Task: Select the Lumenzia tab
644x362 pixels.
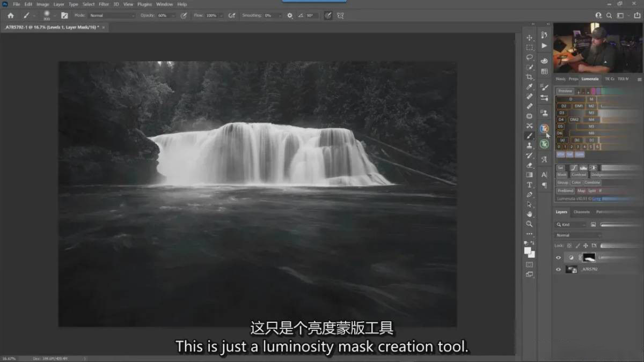Action: pyautogui.click(x=590, y=79)
